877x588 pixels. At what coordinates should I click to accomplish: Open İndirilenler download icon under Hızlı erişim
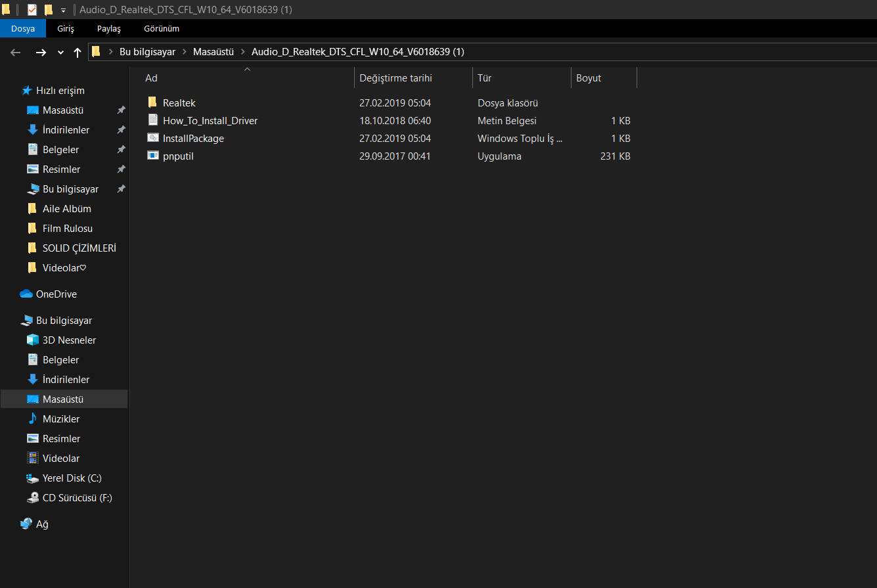pyautogui.click(x=33, y=130)
